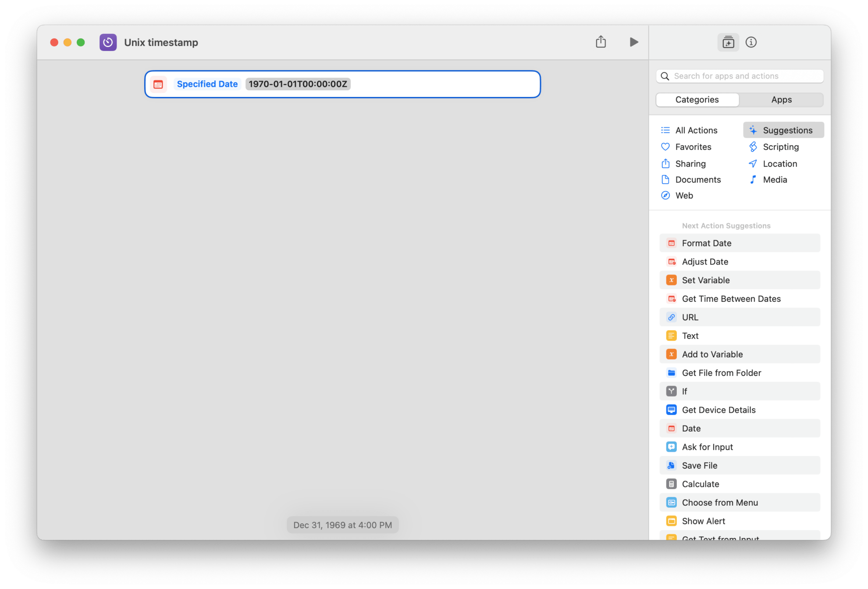Select the Favorites category
Image resolution: width=868 pixels, height=589 pixels.
(x=693, y=146)
